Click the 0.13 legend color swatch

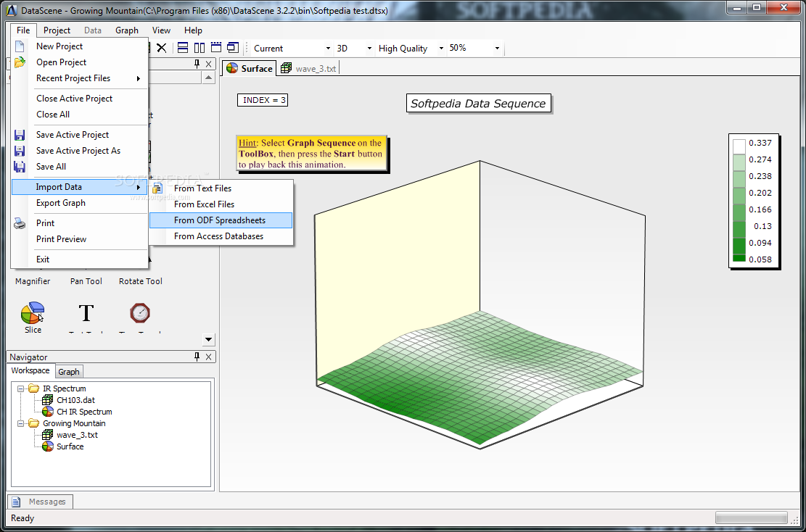(739, 229)
